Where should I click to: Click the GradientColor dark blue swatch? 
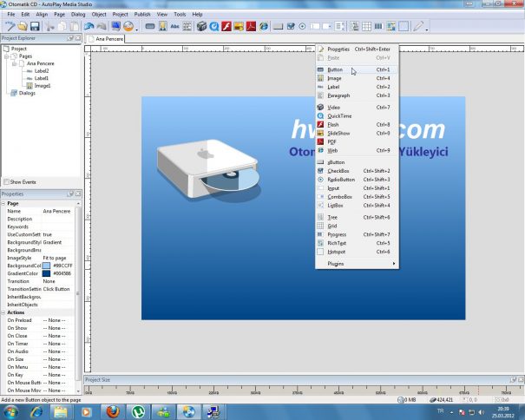[46, 273]
